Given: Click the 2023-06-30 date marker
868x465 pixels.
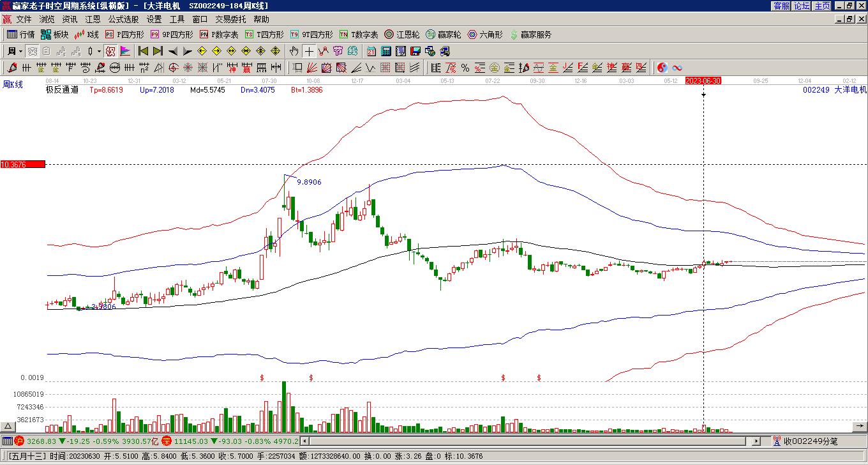Looking at the screenshot, I should pos(703,80).
